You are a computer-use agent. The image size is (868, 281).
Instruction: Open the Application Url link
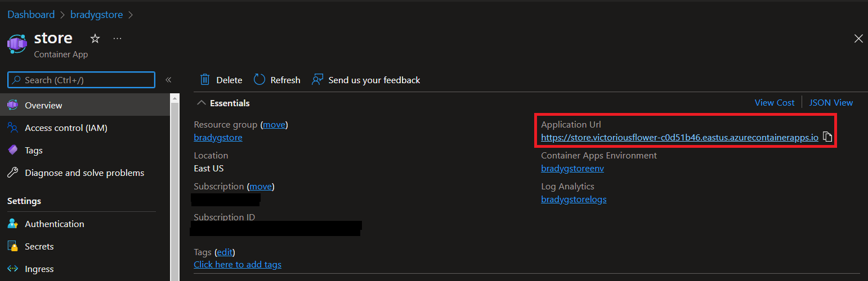pos(679,137)
